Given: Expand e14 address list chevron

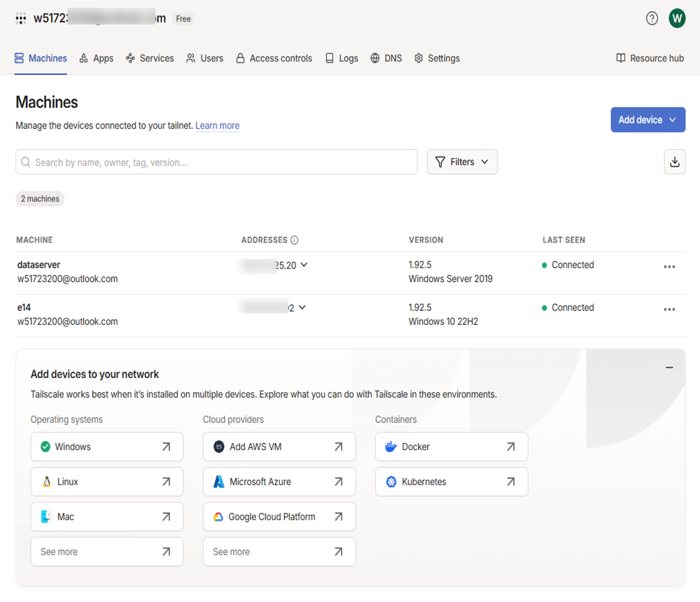Looking at the screenshot, I should pos(302,307).
